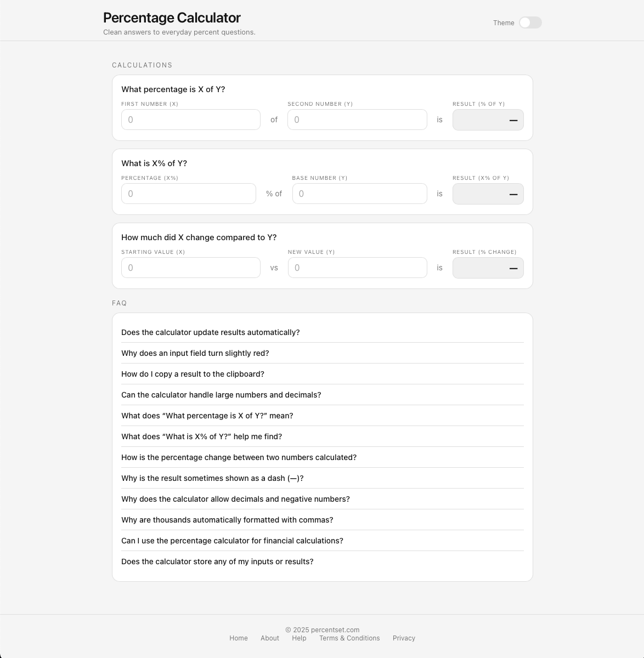Click the Help footer link
The image size is (644, 658).
[x=299, y=638]
